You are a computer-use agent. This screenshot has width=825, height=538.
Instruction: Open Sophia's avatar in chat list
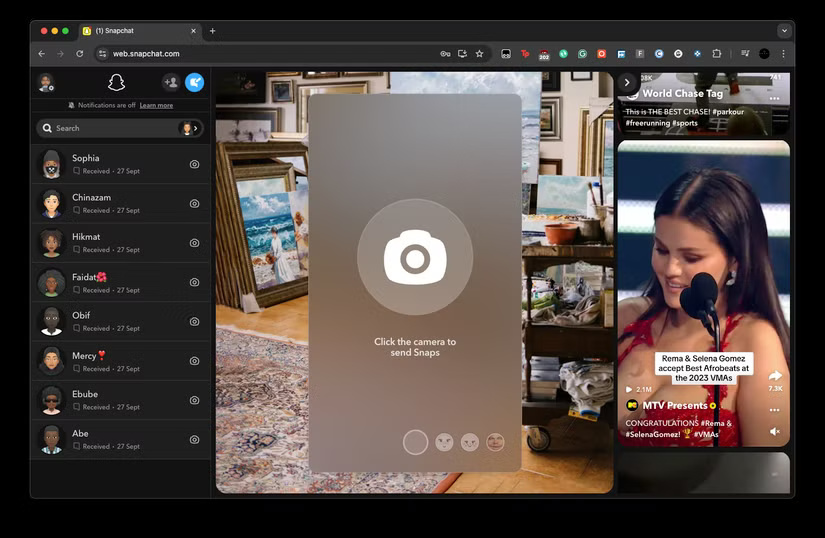[52, 164]
